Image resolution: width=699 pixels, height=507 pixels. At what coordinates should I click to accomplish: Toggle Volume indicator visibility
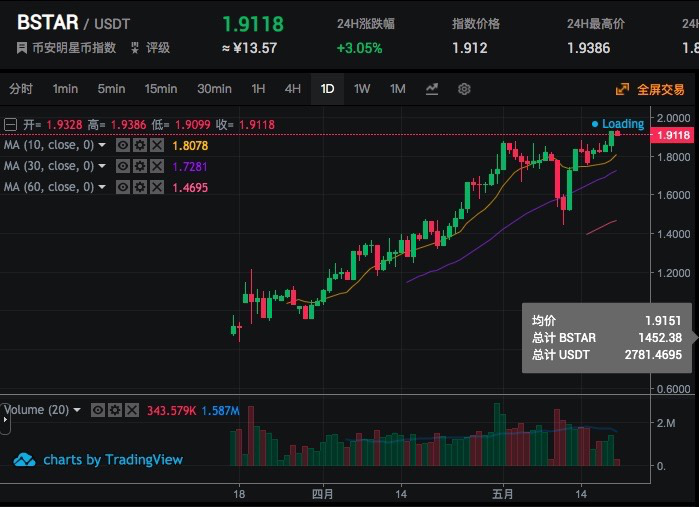point(98,410)
